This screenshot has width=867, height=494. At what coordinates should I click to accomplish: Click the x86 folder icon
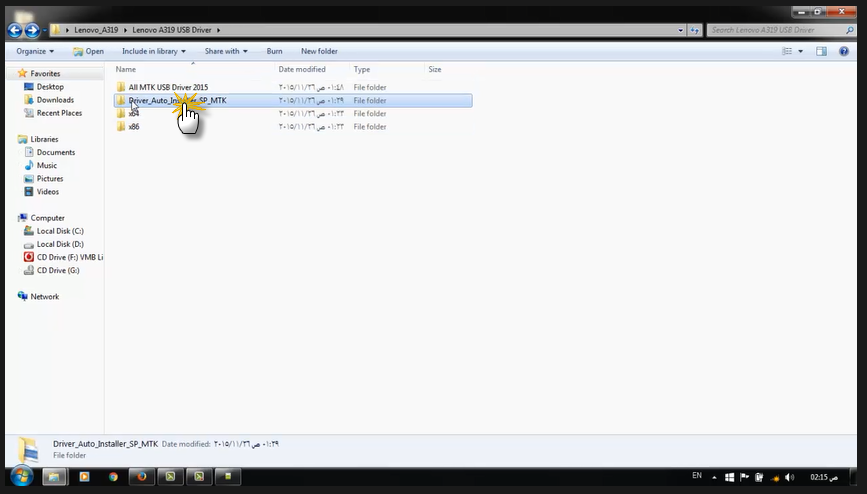121,127
